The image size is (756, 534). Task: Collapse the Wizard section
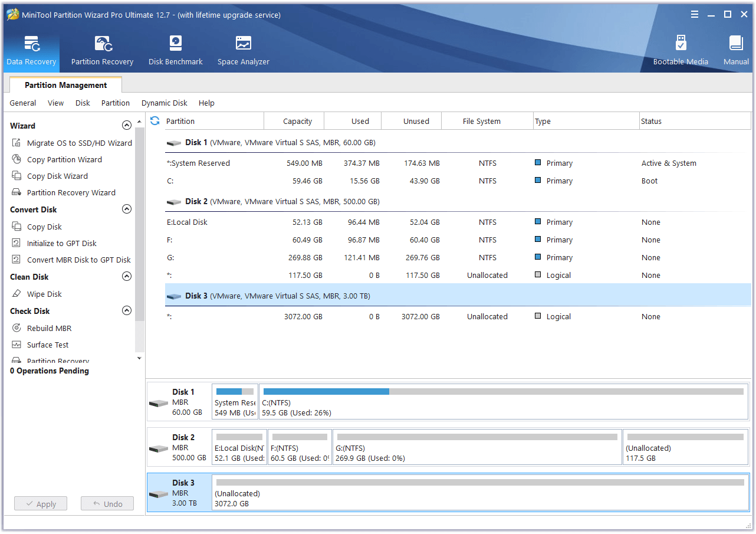pyautogui.click(x=126, y=125)
